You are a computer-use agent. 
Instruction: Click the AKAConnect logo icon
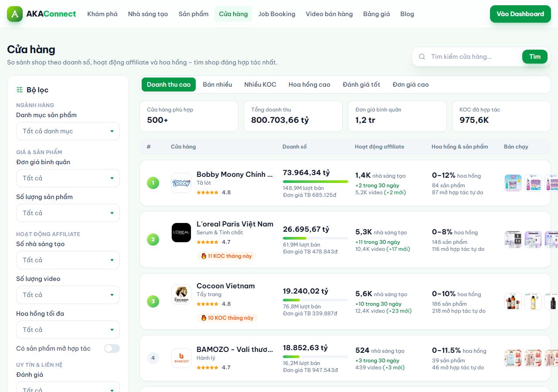(x=15, y=14)
